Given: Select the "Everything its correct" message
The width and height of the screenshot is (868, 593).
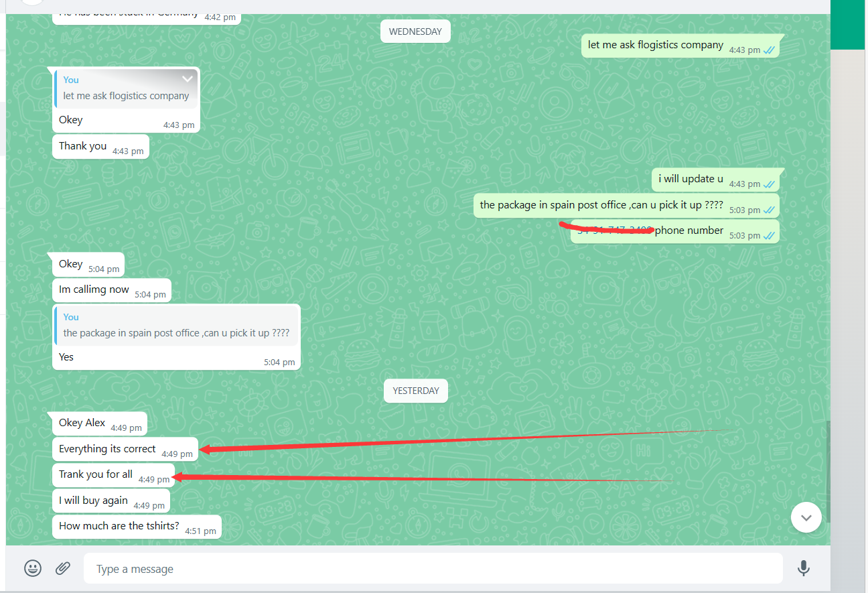Looking at the screenshot, I should tap(107, 449).
